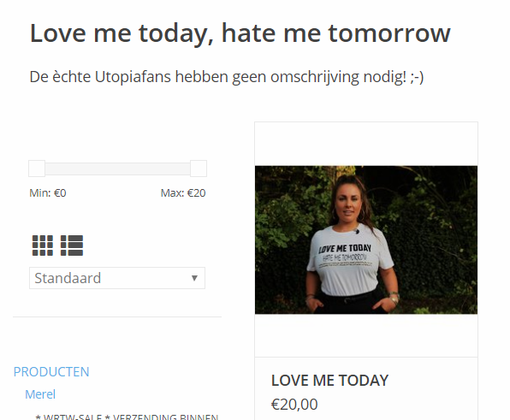Click the LOVE ME TODAY product title

click(329, 381)
